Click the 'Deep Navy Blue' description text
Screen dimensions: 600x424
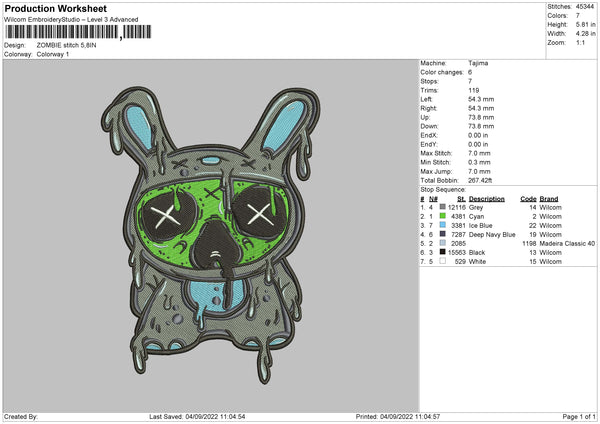(x=492, y=235)
